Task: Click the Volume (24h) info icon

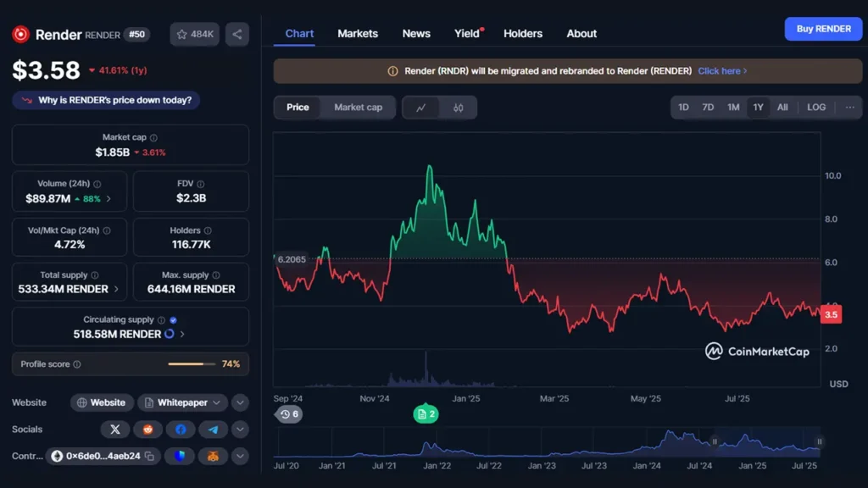Action: (97, 184)
